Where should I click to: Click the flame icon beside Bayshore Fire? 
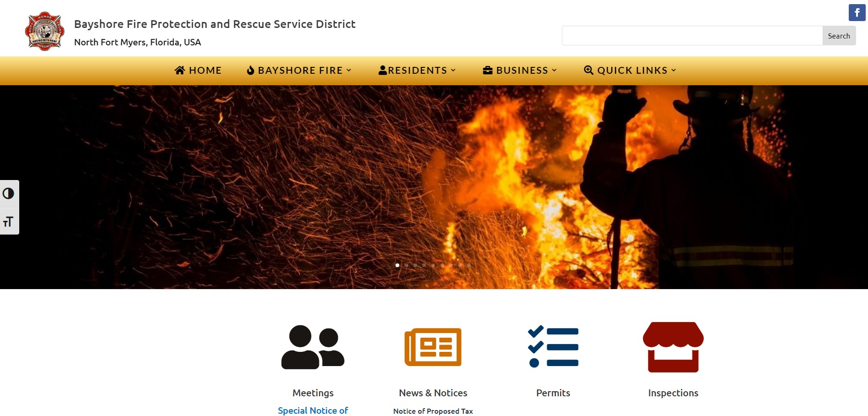pyautogui.click(x=250, y=70)
